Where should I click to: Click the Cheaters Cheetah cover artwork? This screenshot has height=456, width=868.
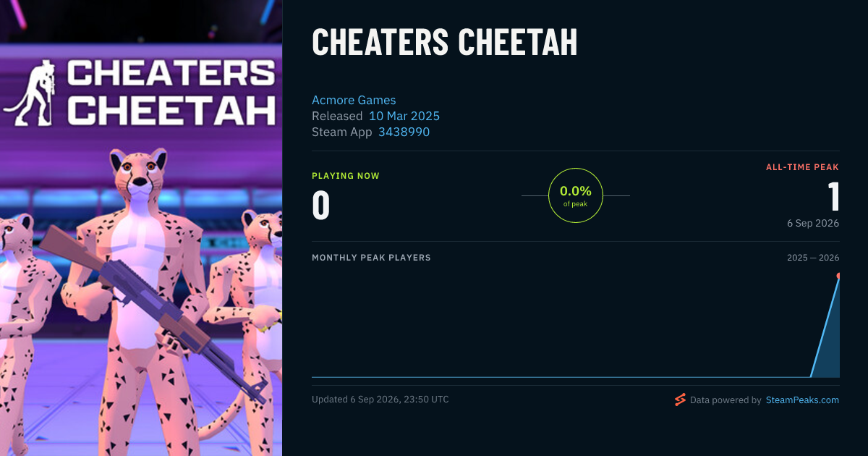141,228
